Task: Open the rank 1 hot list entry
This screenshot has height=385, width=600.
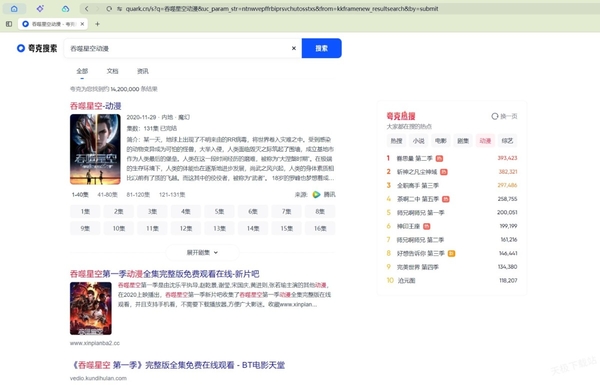Action: click(415, 158)
